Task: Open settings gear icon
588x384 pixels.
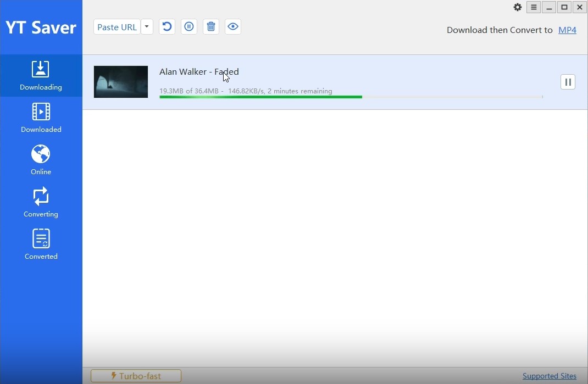Action: pos(518,7)
